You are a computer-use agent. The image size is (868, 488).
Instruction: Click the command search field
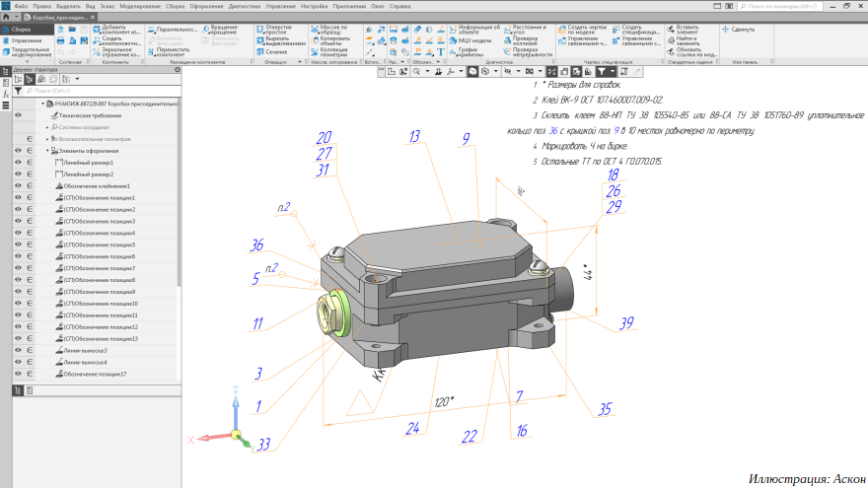(x=779, y=7)
